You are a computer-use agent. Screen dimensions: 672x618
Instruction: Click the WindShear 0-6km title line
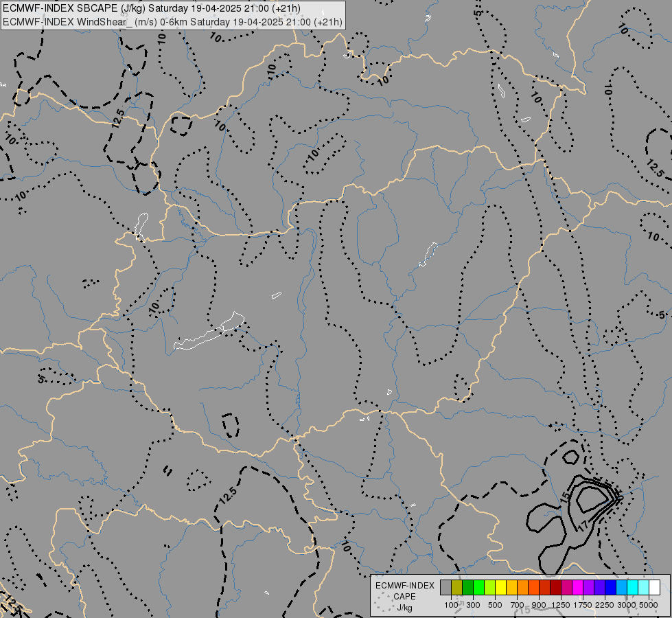pos(172,22)
